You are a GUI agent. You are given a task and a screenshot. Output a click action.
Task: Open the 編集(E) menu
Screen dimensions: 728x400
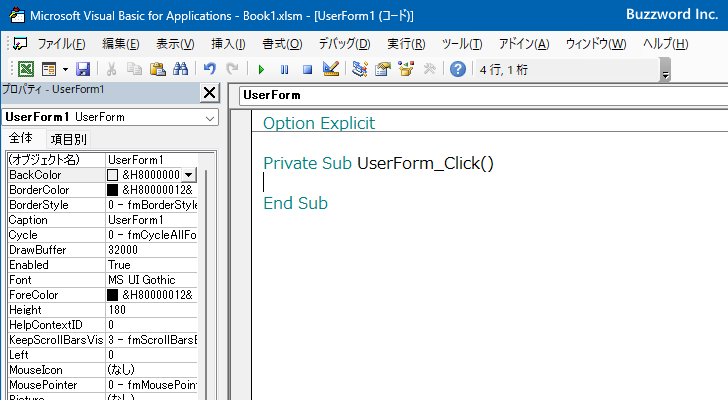[x=121, y=44]
